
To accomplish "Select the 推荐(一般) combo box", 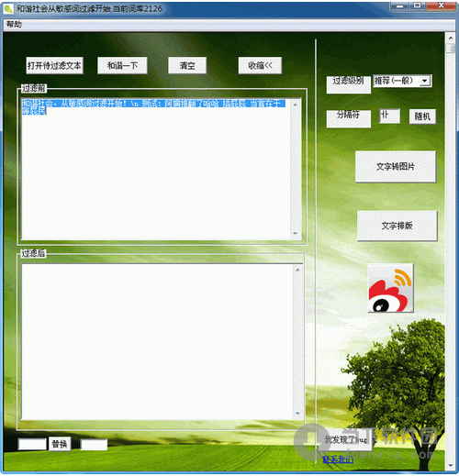I will pyautogui.click(x=402, y=81).
